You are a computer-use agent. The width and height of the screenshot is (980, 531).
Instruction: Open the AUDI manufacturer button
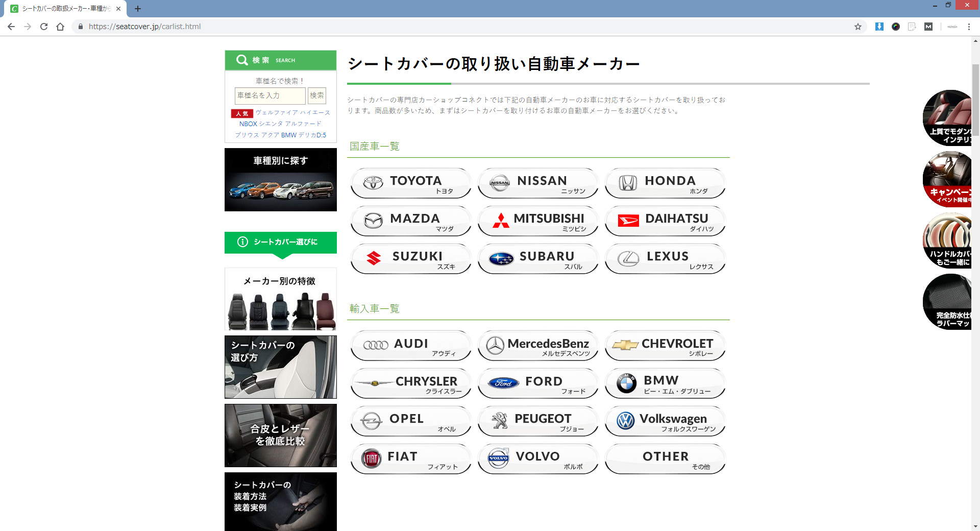click(411, 346)
